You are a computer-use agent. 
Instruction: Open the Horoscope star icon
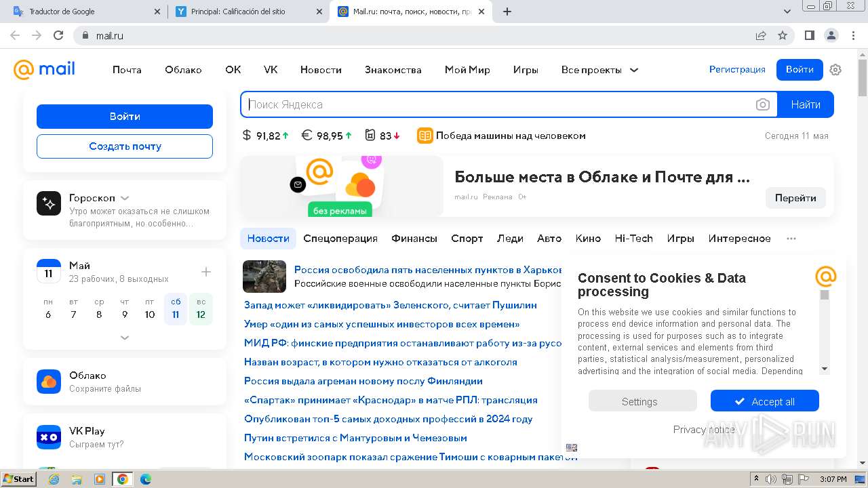click(49, 203)
